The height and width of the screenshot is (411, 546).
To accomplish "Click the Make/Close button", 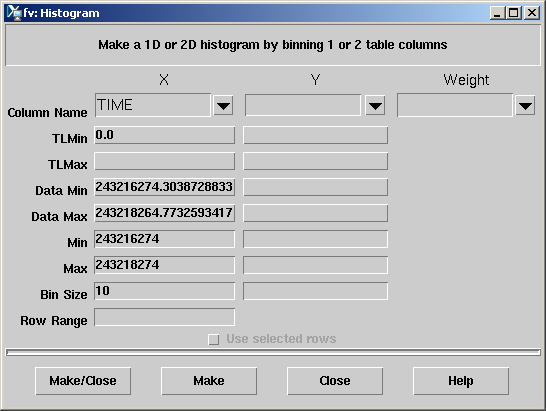I will click(83, 381).
